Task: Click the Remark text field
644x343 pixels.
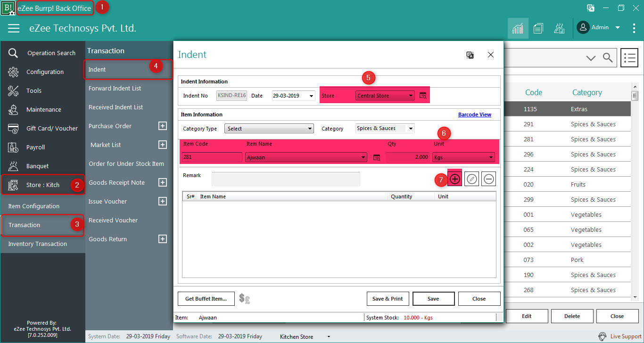Action: [286, 179]
